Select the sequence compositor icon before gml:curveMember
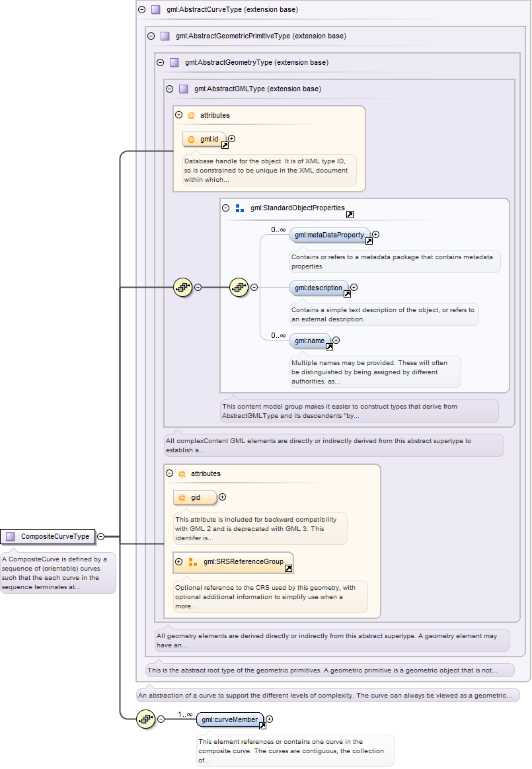 (145, 719)
